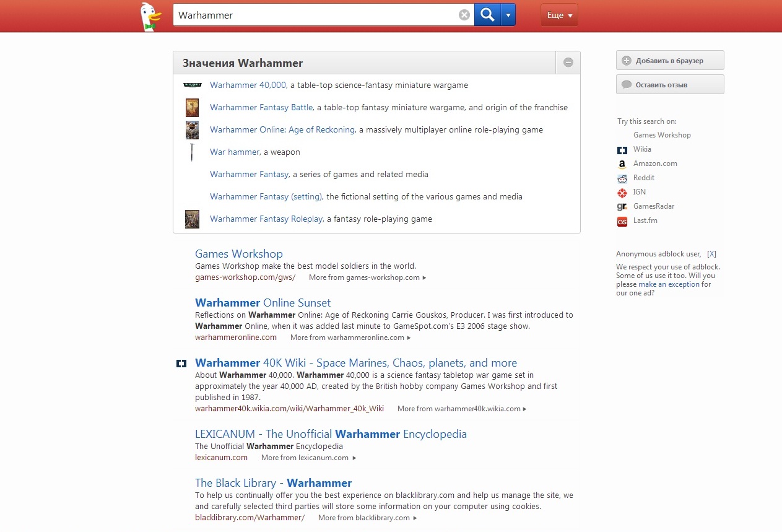Try this search on IGN
Viewport: 782px width, 532px height.
pos(640,192)
